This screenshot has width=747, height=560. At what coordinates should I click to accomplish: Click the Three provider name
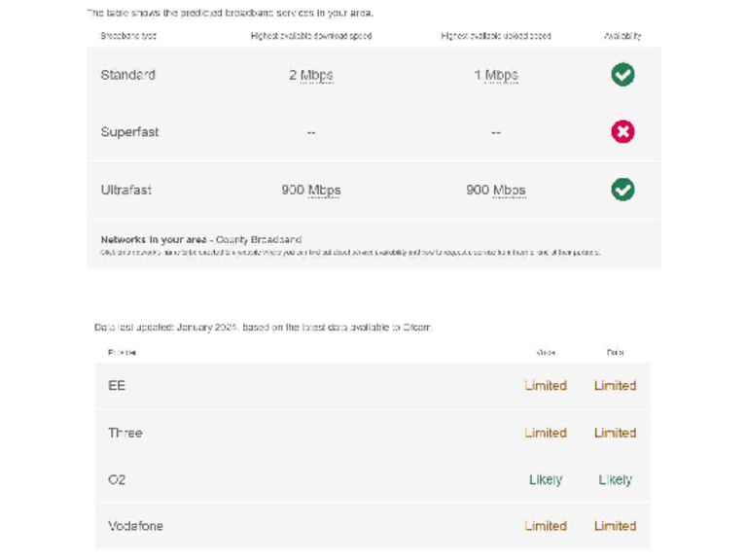point(125,433)
